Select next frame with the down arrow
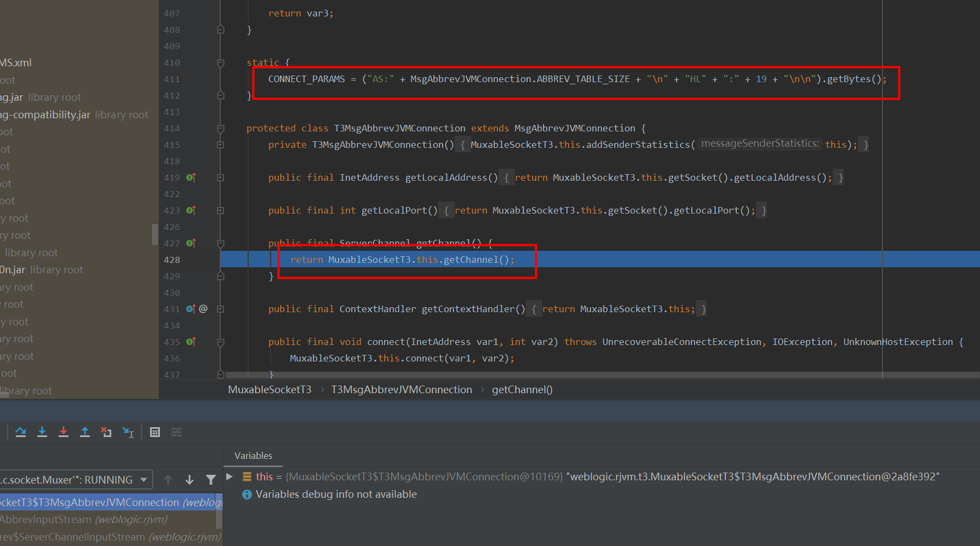This screenshot has height=546, width=980. click(x=190, y=480)
